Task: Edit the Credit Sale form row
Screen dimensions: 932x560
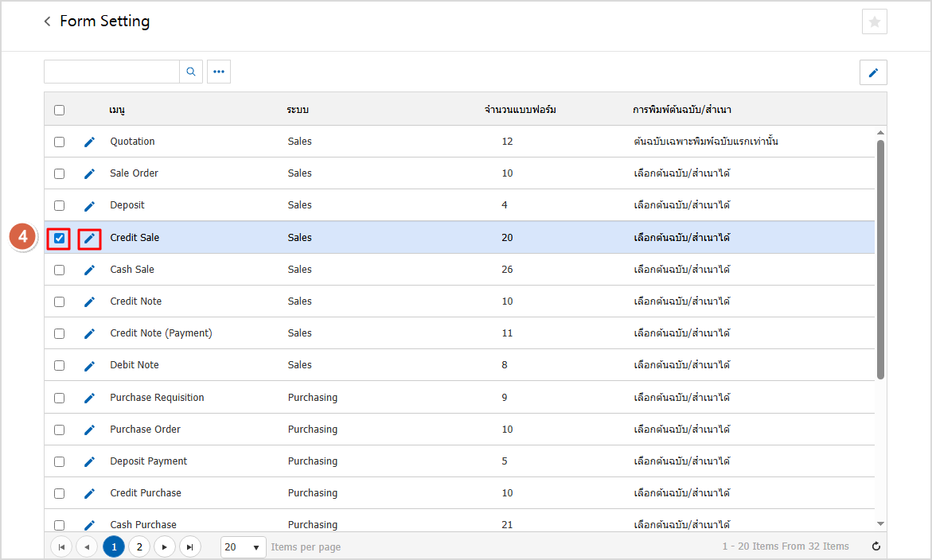Action: coord(89,238)
